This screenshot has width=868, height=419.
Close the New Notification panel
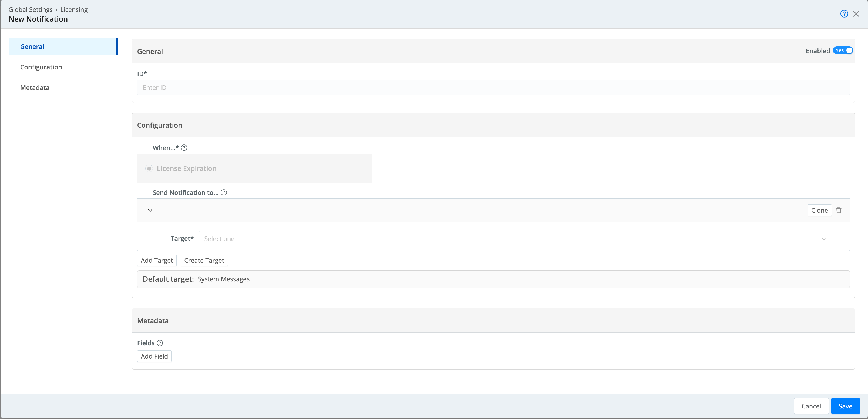click(857, 13)
